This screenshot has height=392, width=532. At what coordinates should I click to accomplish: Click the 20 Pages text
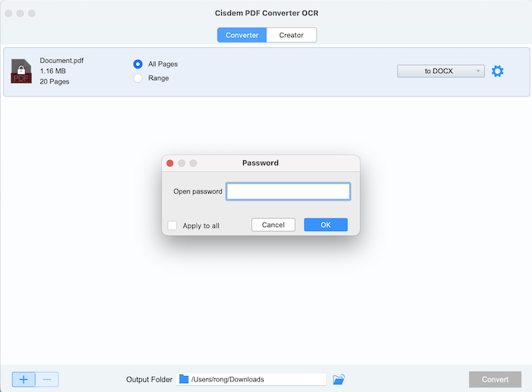55,81
